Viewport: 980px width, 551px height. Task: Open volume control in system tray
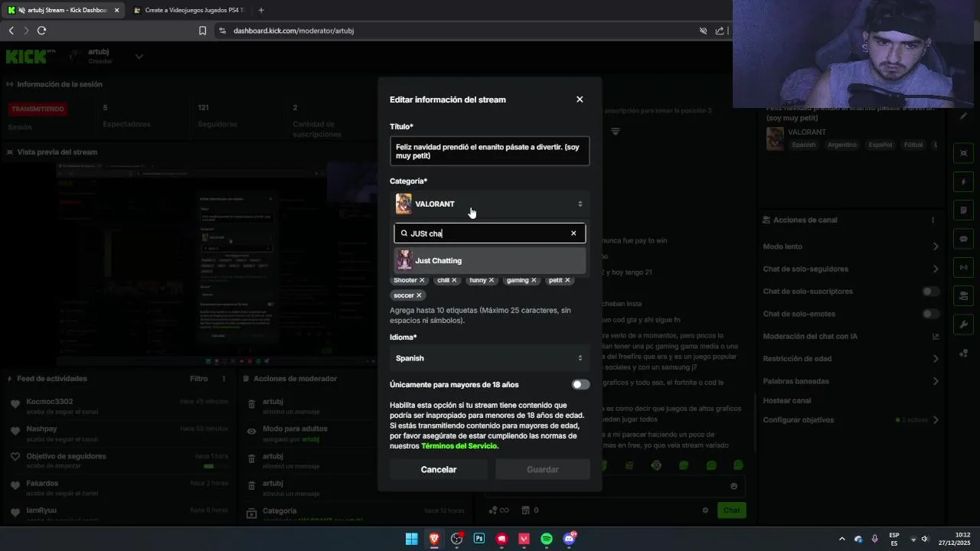pyautogui.click(x=925, y=539)
